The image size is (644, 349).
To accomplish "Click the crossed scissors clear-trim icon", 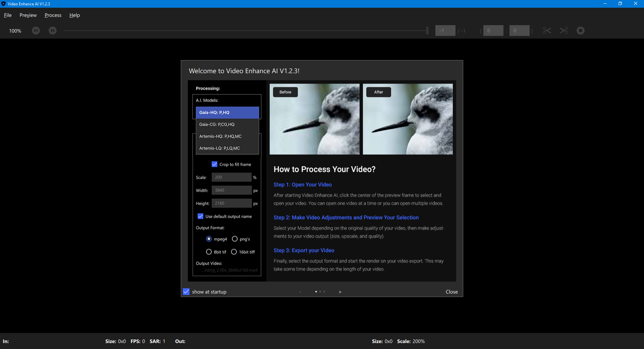I will [564, 31].
